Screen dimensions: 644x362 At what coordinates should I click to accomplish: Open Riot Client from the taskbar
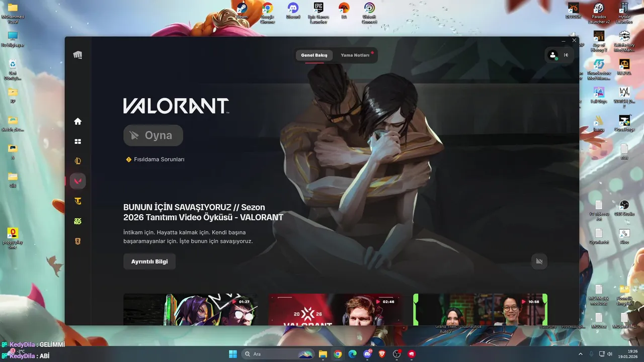coord(411,354)
